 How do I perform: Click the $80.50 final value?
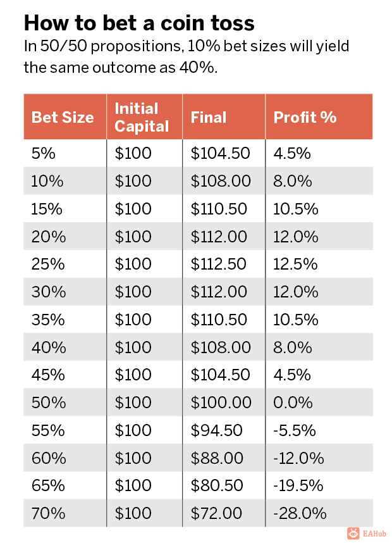pyautogui.click(x=216, y=485)
